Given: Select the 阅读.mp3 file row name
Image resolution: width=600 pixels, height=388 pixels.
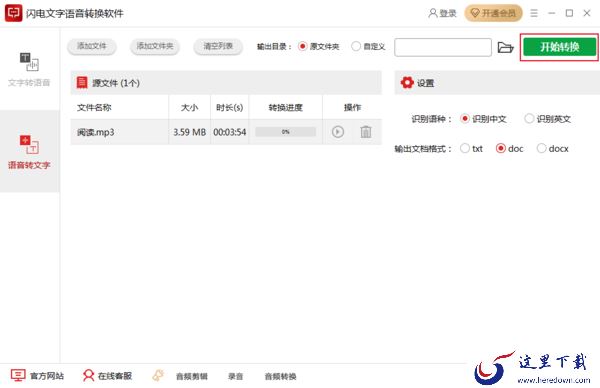Looking at the screenshot, I should tap(96, 132).
